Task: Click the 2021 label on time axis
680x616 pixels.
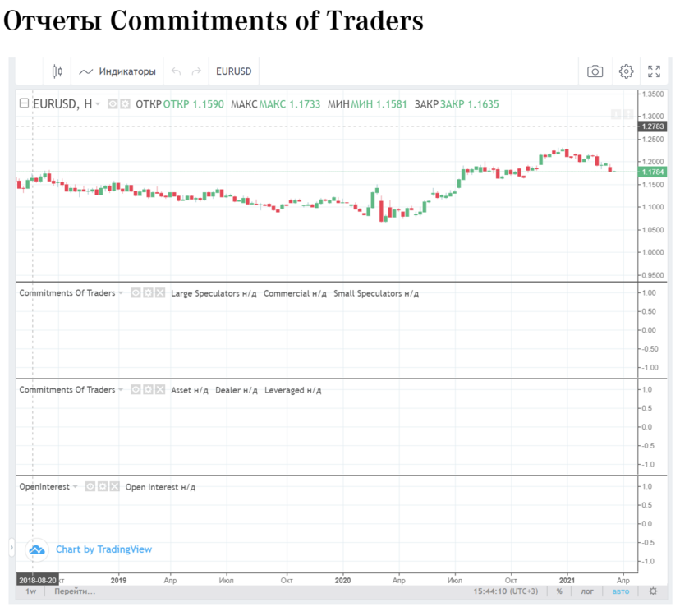Action: [x=567, y=580]
